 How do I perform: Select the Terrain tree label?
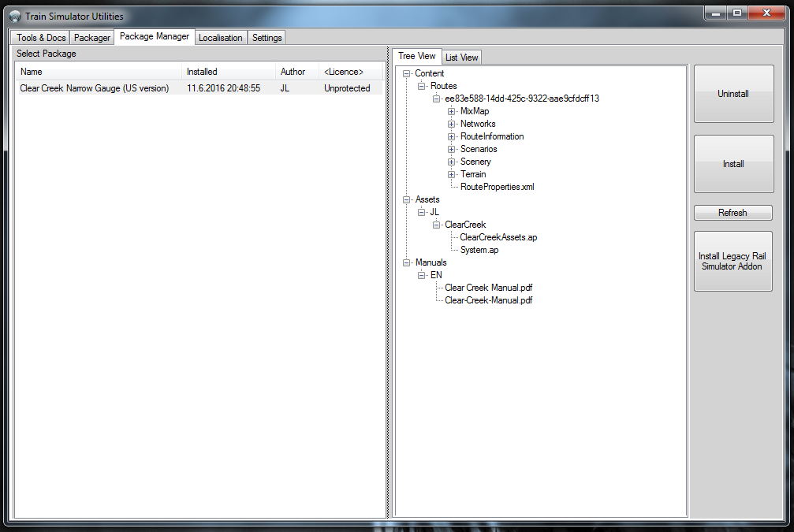pyautogui.click(x=473, y=174)
